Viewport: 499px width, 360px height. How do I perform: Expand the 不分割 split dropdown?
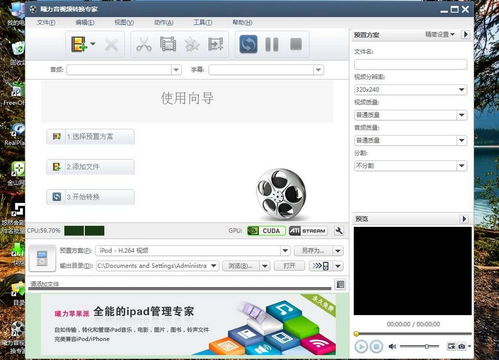click(x=461, y=166)
